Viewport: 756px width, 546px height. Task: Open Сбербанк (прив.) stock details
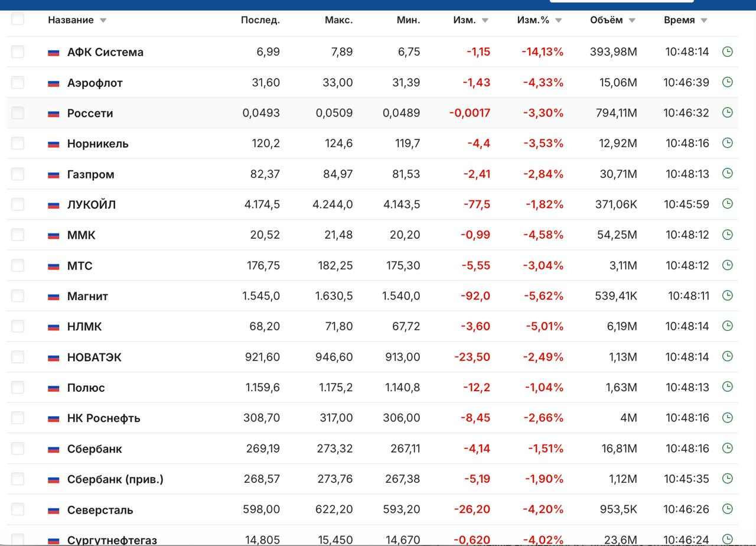tap(115, 479)
